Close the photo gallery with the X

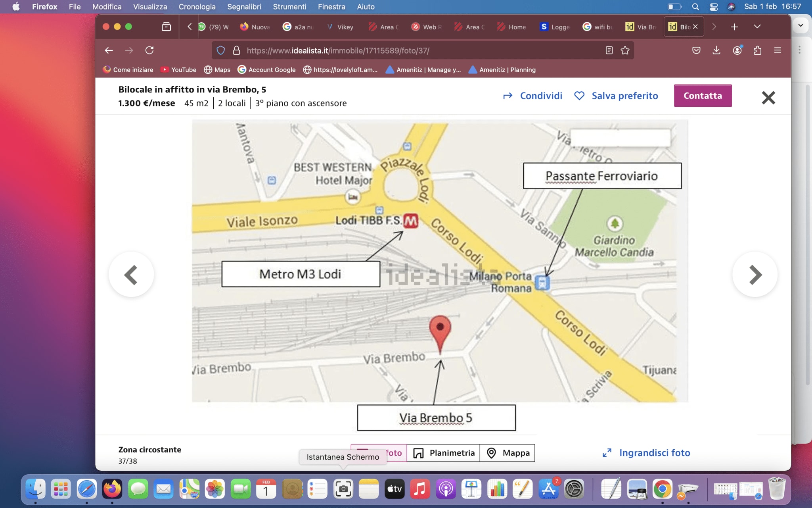tap(768, 98)
